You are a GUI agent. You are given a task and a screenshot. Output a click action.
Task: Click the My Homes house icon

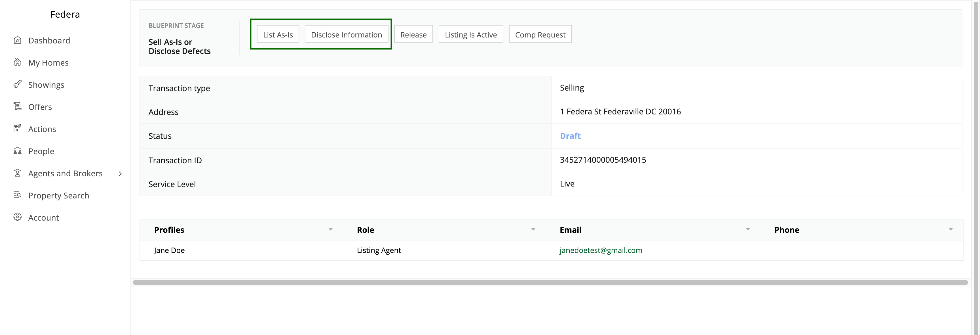pyautogui.click(x=18, y=62)
